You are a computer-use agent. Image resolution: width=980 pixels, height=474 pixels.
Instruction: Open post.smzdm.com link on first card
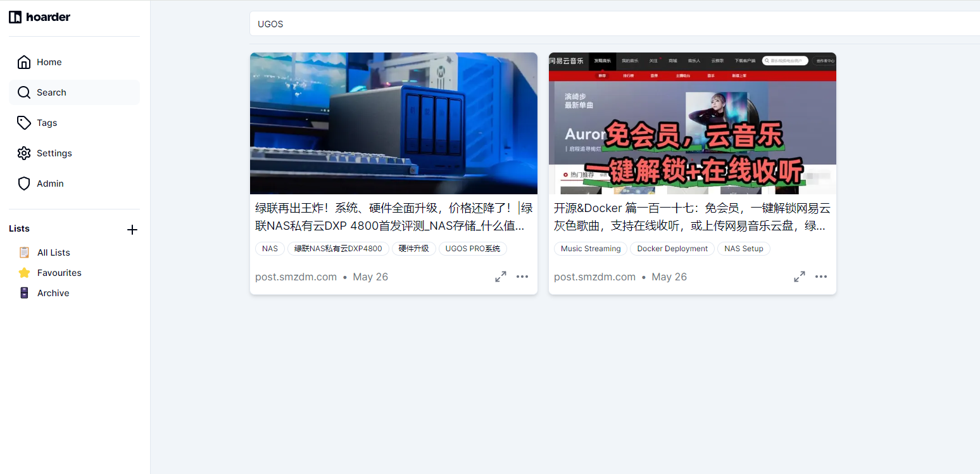click(296, 277)
